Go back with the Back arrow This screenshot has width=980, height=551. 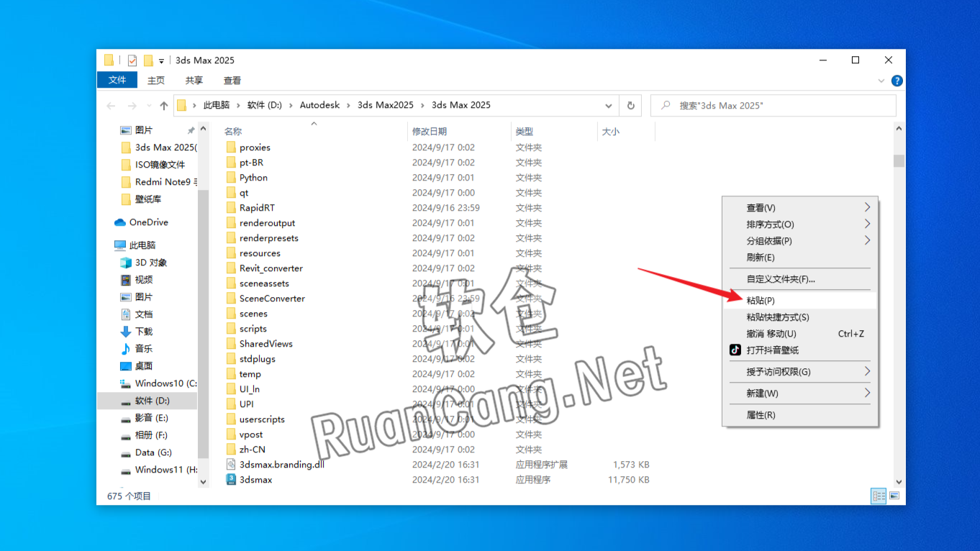[111, 106]
